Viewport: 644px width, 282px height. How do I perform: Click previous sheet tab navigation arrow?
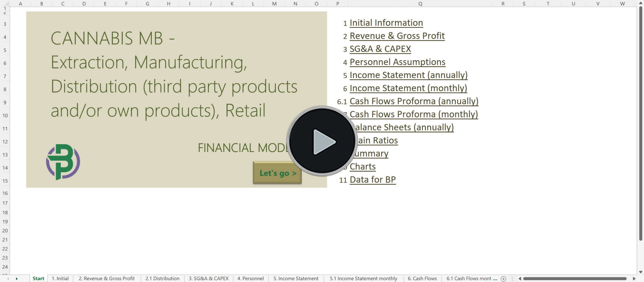[8, 278]
